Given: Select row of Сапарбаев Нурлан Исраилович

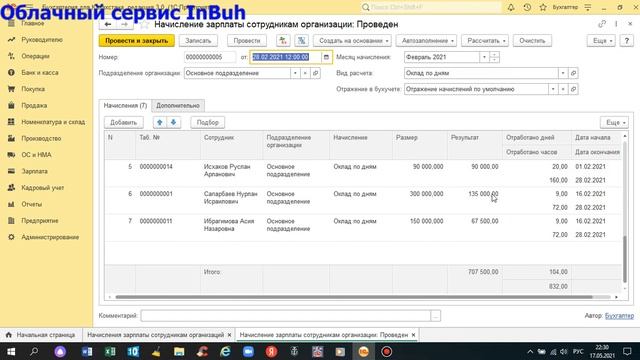Looking at the screenshot, I should [x=363, y=200].
